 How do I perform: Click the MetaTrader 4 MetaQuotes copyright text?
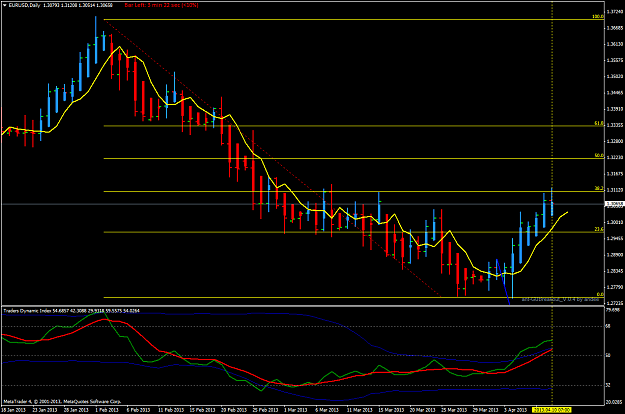62,401
